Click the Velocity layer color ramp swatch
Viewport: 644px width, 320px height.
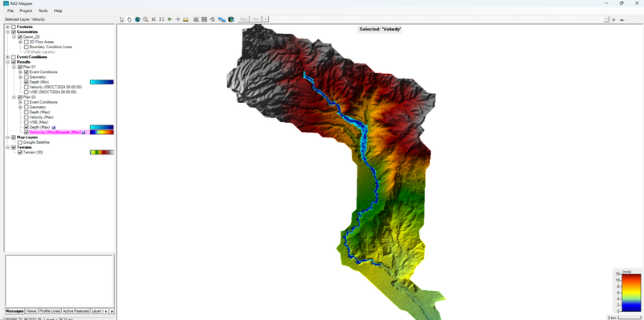point(102,132)
